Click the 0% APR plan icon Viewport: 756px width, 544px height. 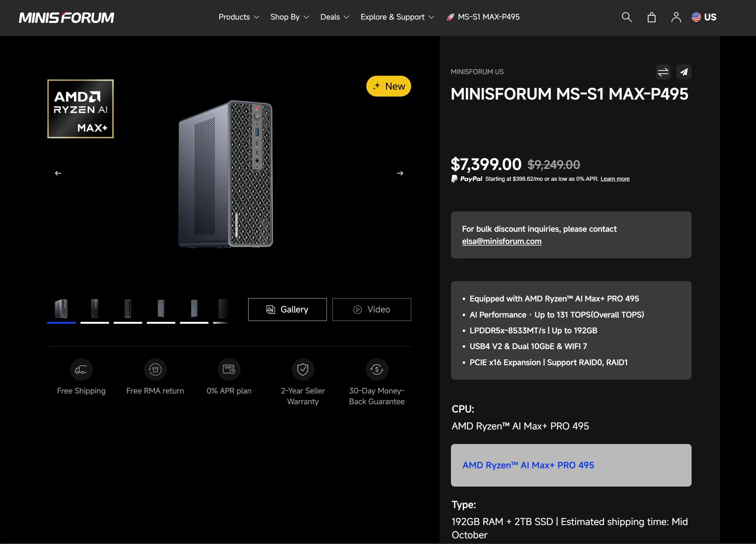click(229, 369)
